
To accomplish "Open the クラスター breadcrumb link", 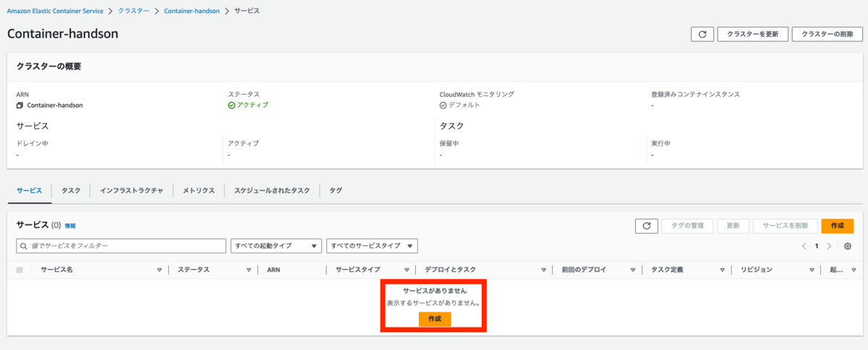I will click(134, 12).
